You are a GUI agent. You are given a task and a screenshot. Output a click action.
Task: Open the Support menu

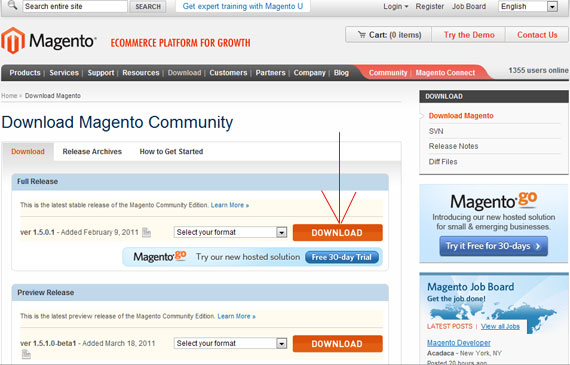[x=101, y=73]
